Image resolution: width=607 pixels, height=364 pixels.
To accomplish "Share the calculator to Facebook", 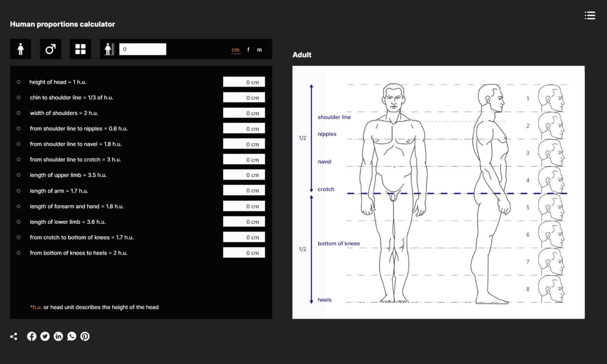I will pyautogui.click(x=32, y=336).
